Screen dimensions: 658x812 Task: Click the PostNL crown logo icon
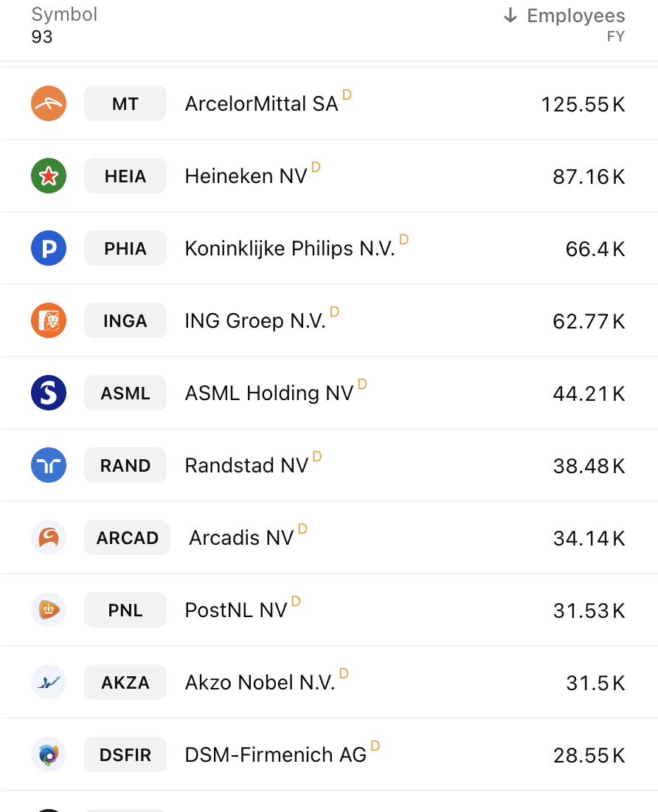[49, 610]
